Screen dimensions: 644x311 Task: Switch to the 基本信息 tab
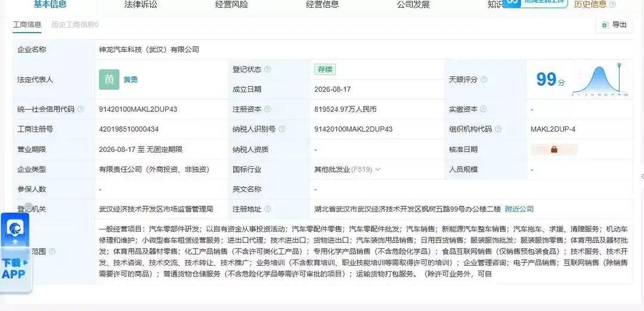pyautogui.click(x=50, y=5)
